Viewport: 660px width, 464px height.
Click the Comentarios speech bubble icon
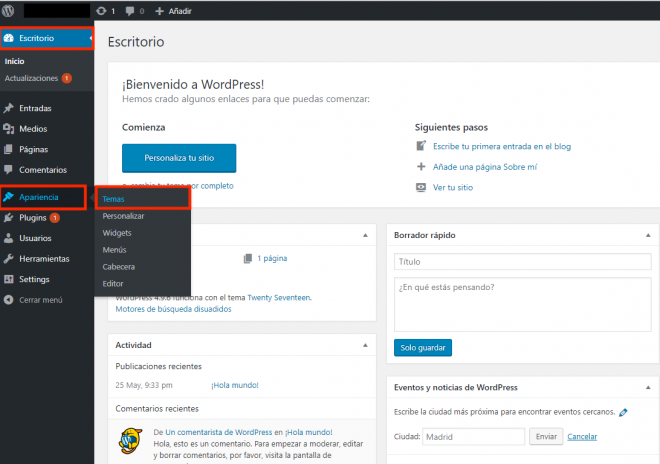point(8,170)
